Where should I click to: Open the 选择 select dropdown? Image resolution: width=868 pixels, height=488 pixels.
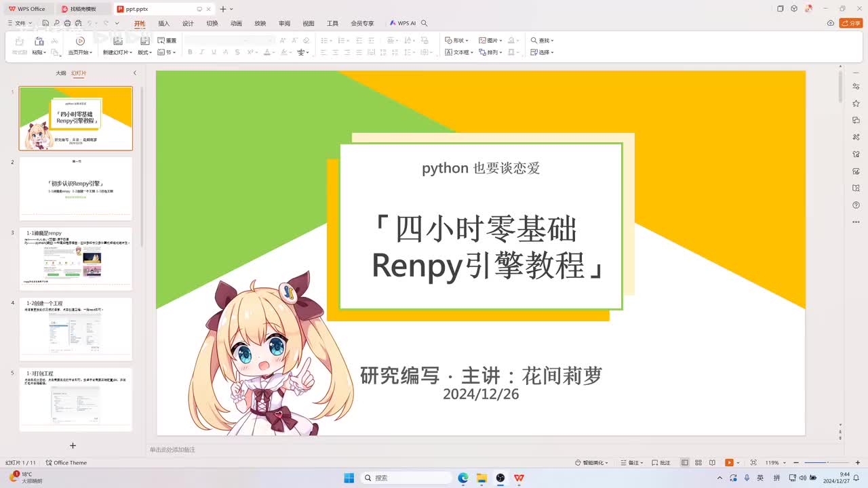pyautogui.click(x=542, y=52)
